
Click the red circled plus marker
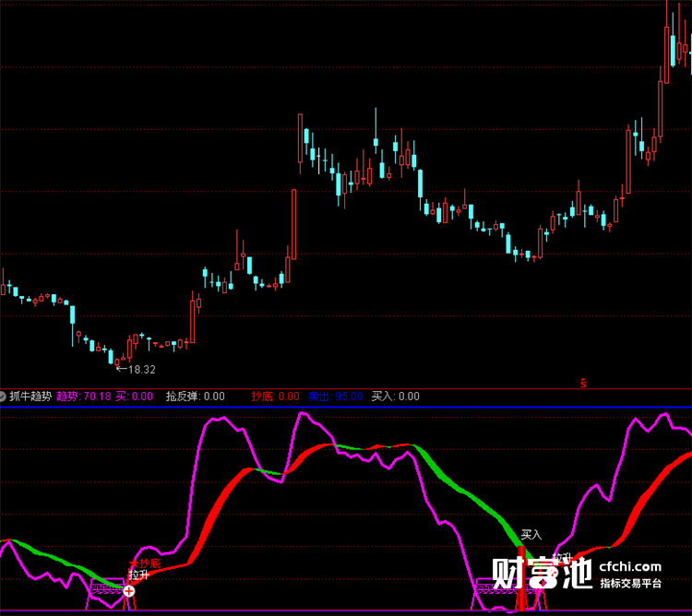129,591
